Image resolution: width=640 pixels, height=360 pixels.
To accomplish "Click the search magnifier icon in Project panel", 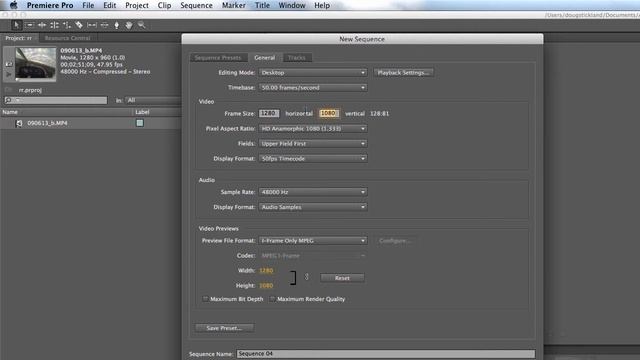I will [8, 100].
